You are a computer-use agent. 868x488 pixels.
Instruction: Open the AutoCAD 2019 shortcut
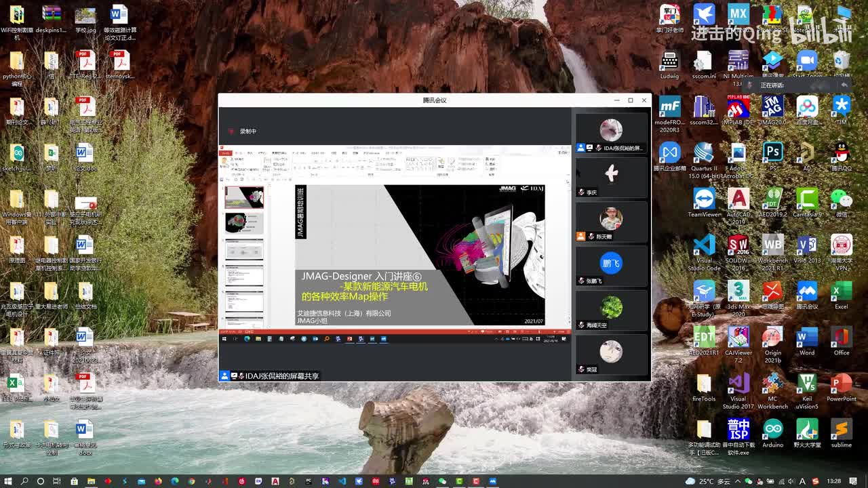coord(738,206)
